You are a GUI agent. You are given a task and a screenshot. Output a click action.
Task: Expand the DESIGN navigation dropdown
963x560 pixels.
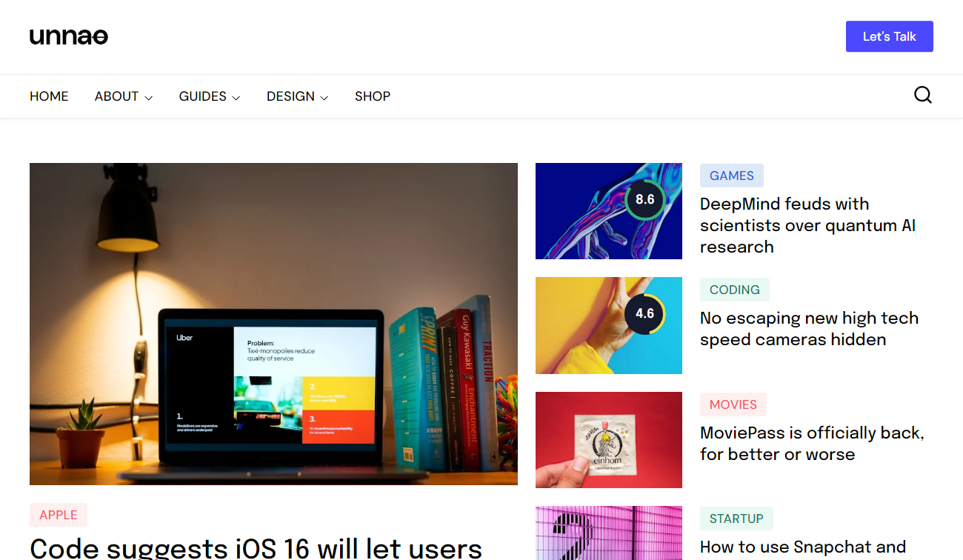[x=297, y=96]
